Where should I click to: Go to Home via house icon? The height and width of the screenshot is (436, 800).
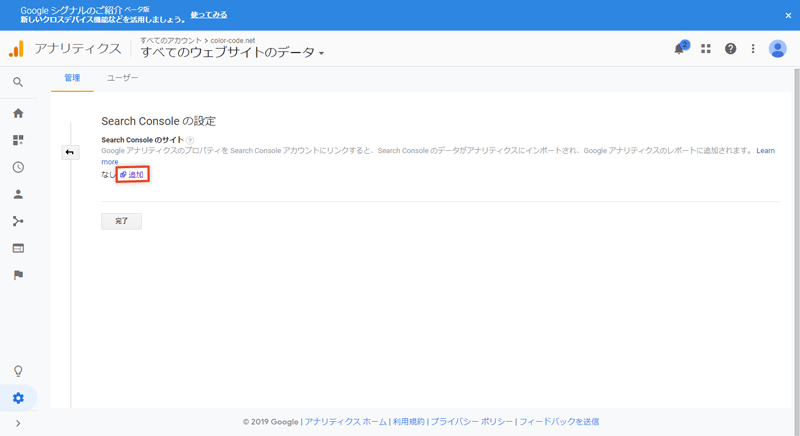[x=18, y=113]
